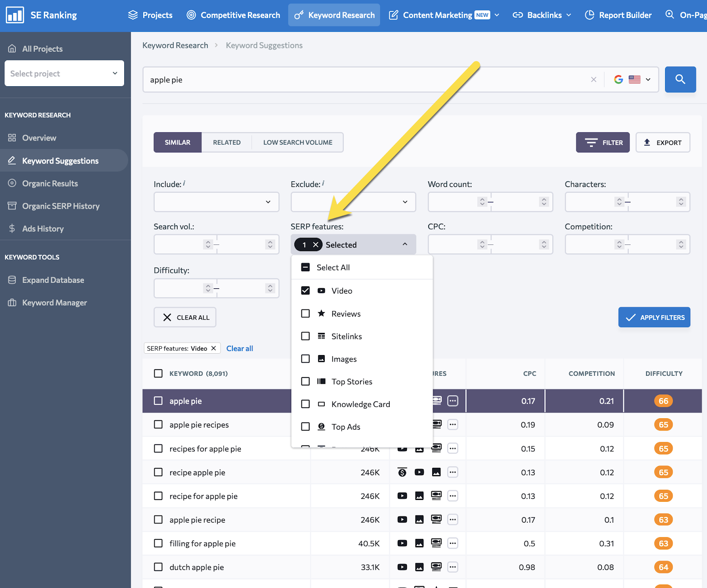Click more features icon in filling for apple pie row

click(452, 543)
